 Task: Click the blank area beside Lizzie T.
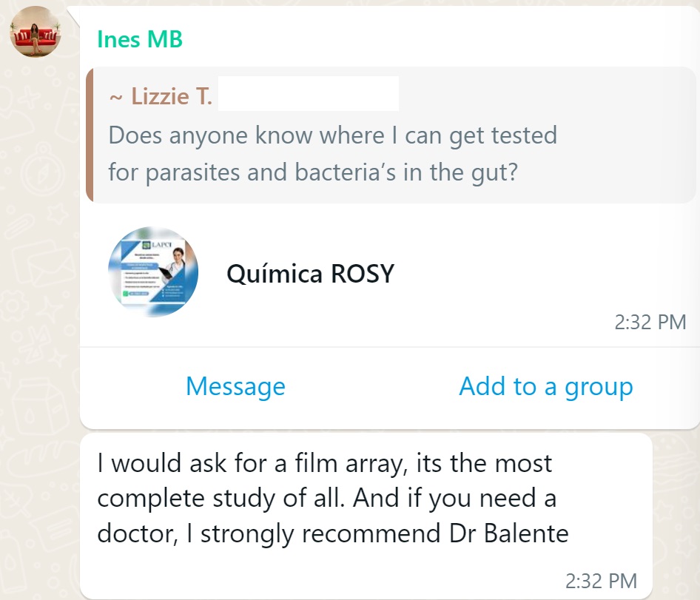click(x=309, y=94)
